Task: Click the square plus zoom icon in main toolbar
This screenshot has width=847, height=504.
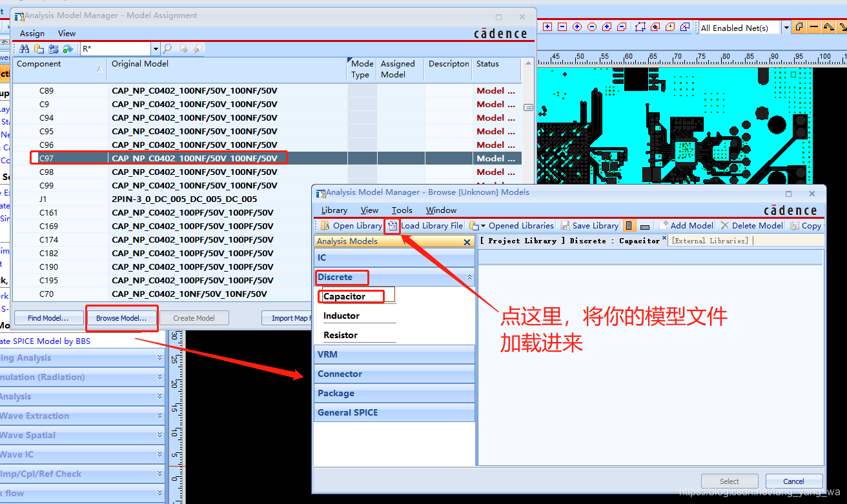Action: [x=547, y=27]
